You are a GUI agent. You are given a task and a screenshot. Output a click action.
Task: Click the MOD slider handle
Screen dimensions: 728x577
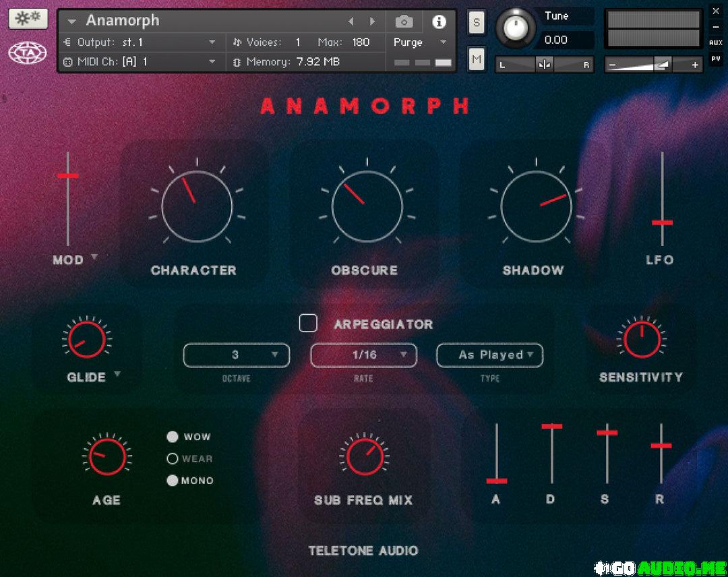coord(68,175)
